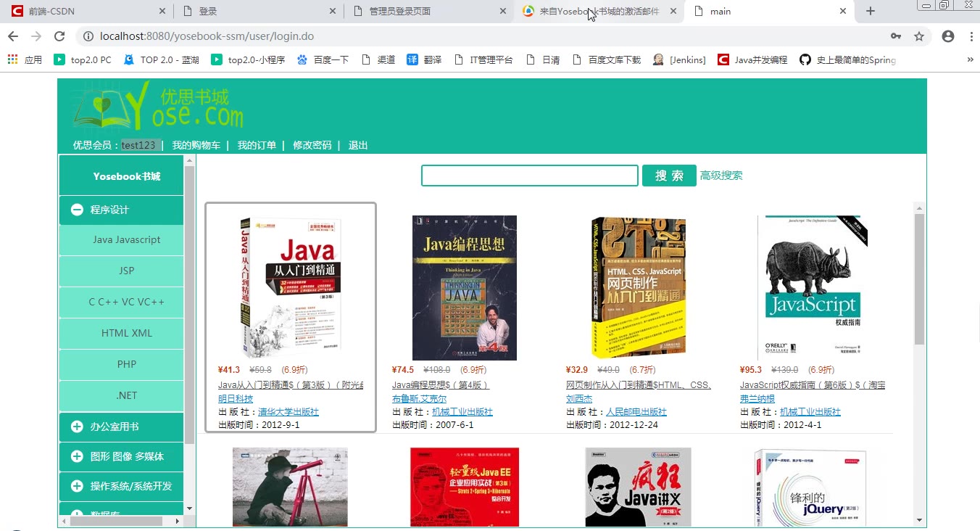This screenshot has width=980, height=531.
Task: Close the 前端-CSDN tab
Action: [x=162, y=11]
